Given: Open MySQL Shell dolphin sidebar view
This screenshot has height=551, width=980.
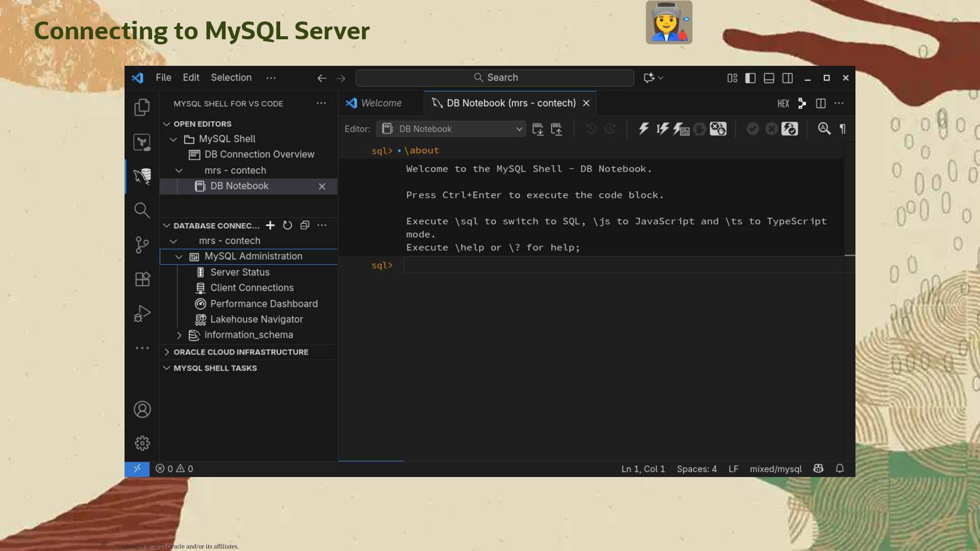Looking at the screenshot, I should point(142,177).
